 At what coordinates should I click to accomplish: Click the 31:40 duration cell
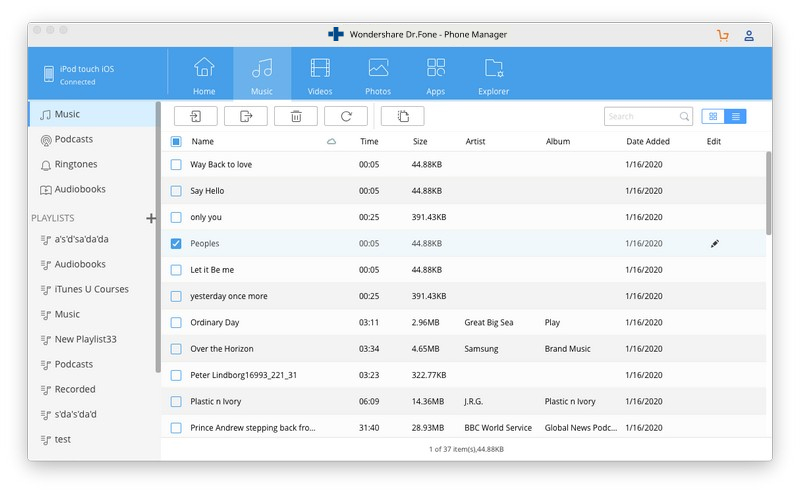[x=369, y=428]
